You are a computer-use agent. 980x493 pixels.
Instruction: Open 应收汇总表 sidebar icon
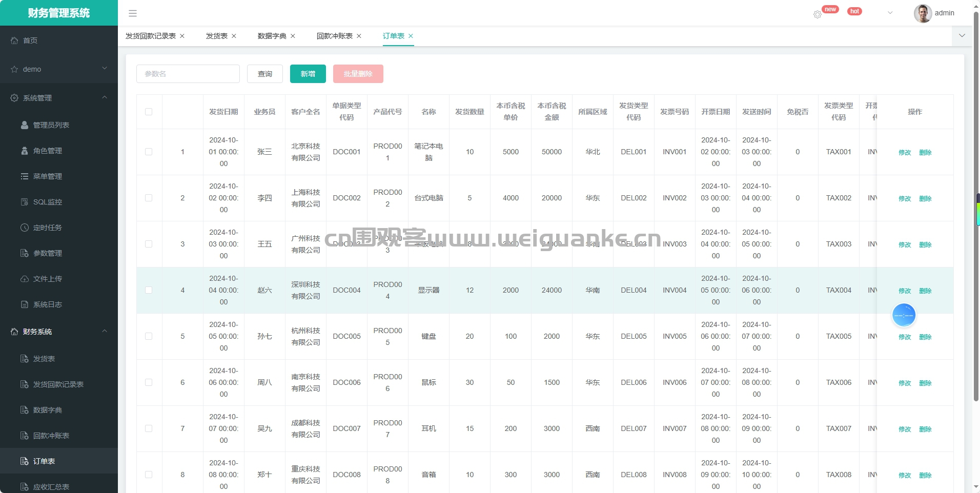coord(25,487)
